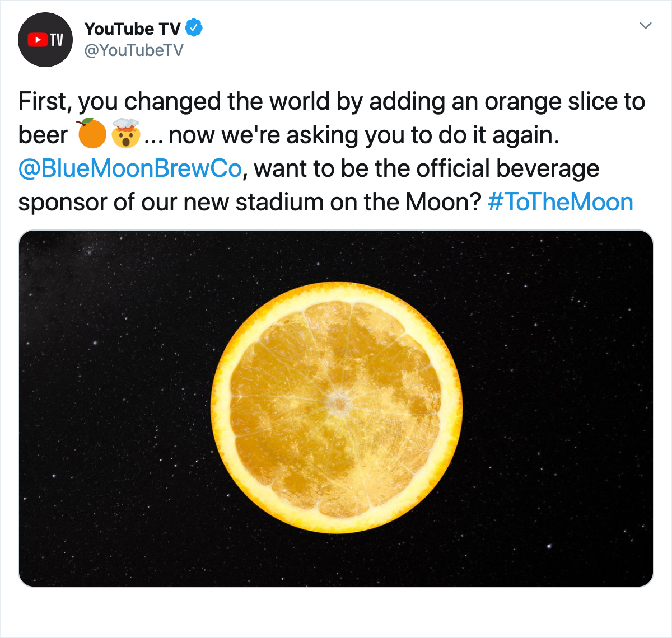Click the "YouTube TV" display name
Image resolution: width=672 pixels, height=638 pixels.
pos(132,29)
